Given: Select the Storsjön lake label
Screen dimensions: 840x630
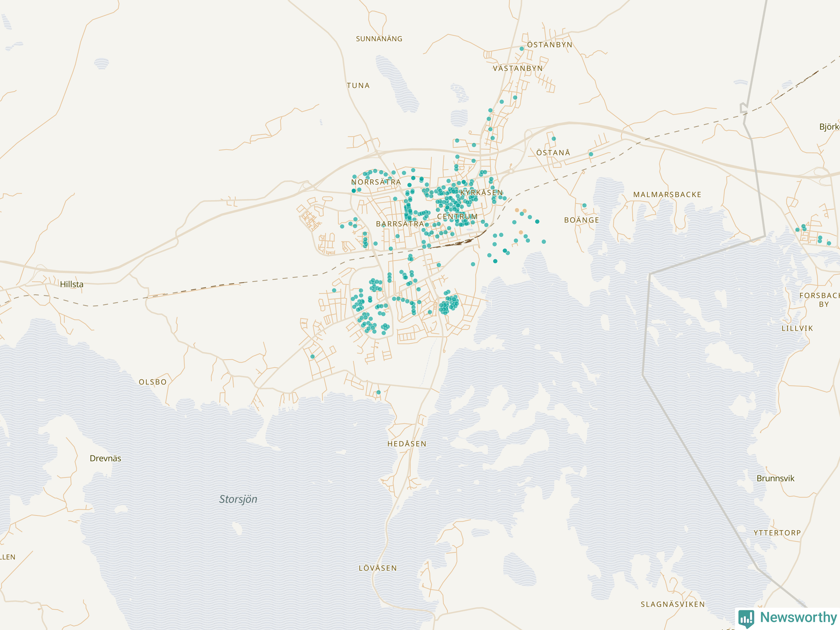Looking at the screenshot, I should click(238, 499).
